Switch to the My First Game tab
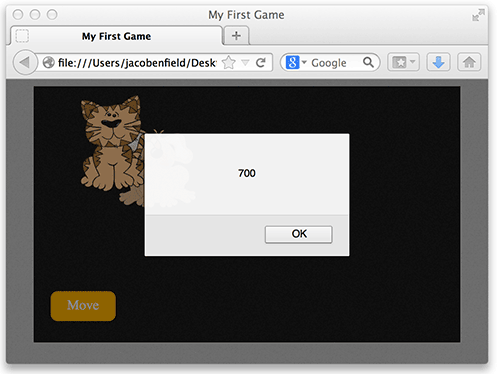Viewport: 500px width, 374px height. tap(116, 36)
